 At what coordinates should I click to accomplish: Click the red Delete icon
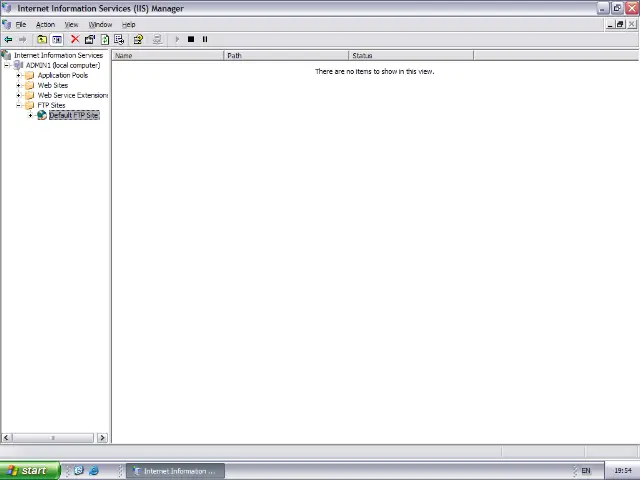point(75,39)
